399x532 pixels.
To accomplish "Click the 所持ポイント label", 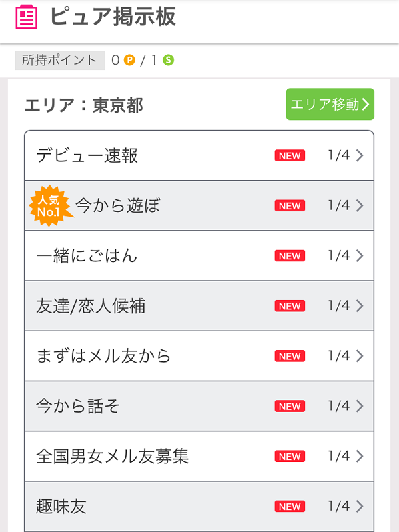I will (x=60, y=61).
